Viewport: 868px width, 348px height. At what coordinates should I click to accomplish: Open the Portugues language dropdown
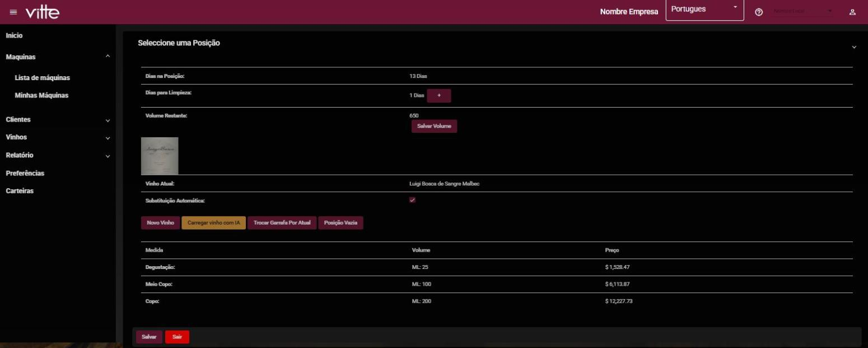click(x=704, y=10)
